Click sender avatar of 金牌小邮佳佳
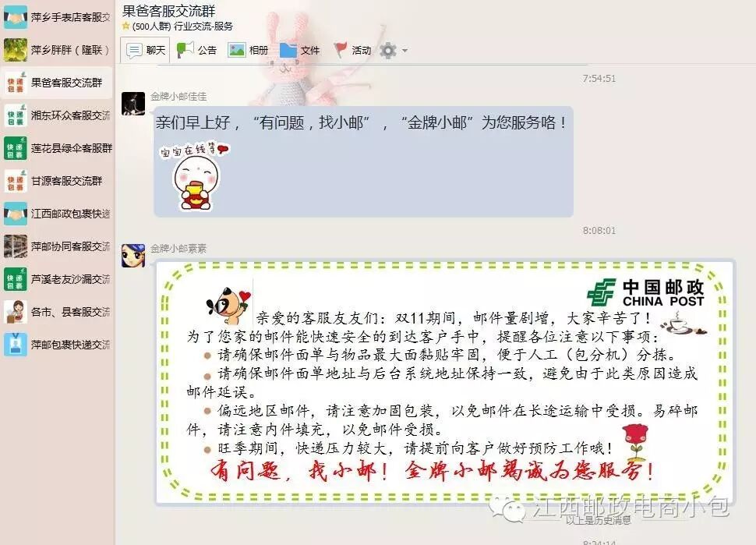The height and width of the screenshot is (545, 756). 133,104
